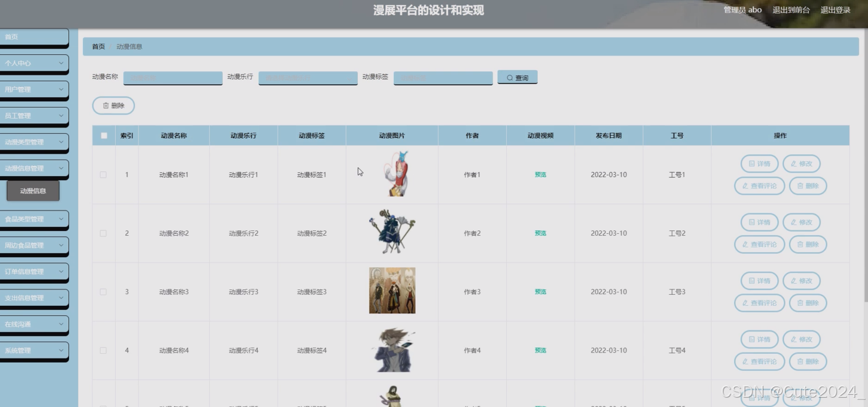Open the anime image in row 4
Screen dimensions: 868x407
393,349
